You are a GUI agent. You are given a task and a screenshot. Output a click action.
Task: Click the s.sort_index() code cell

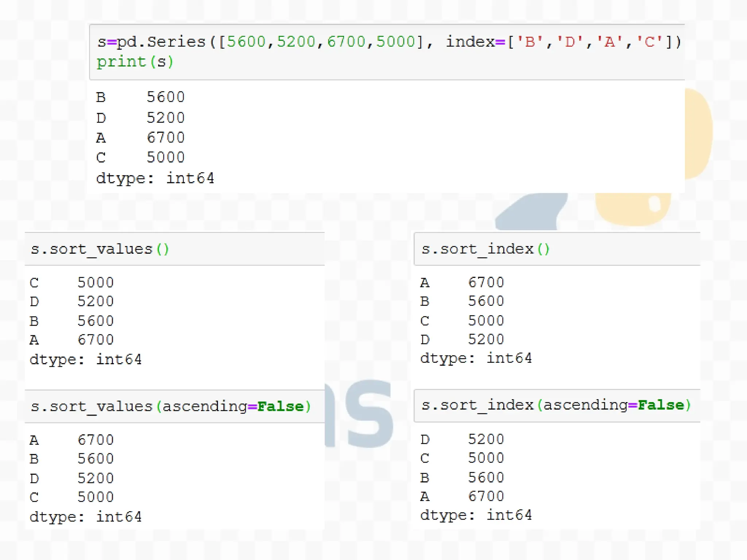pyautogui.click(x=485, y=249)
